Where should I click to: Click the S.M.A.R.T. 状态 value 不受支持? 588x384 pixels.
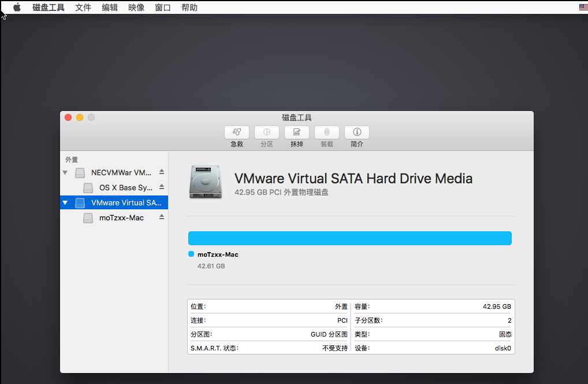335,348
